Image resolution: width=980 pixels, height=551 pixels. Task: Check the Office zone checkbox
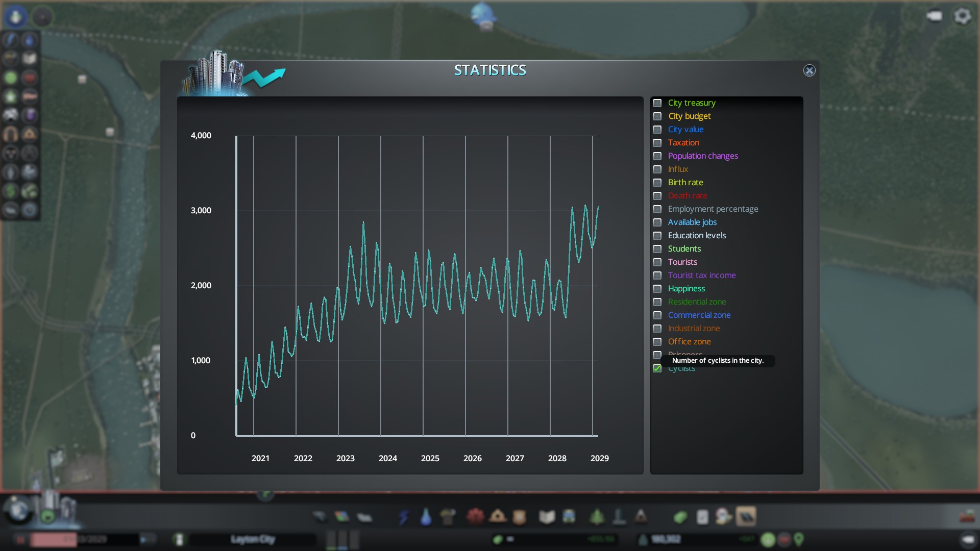(657, 342)
